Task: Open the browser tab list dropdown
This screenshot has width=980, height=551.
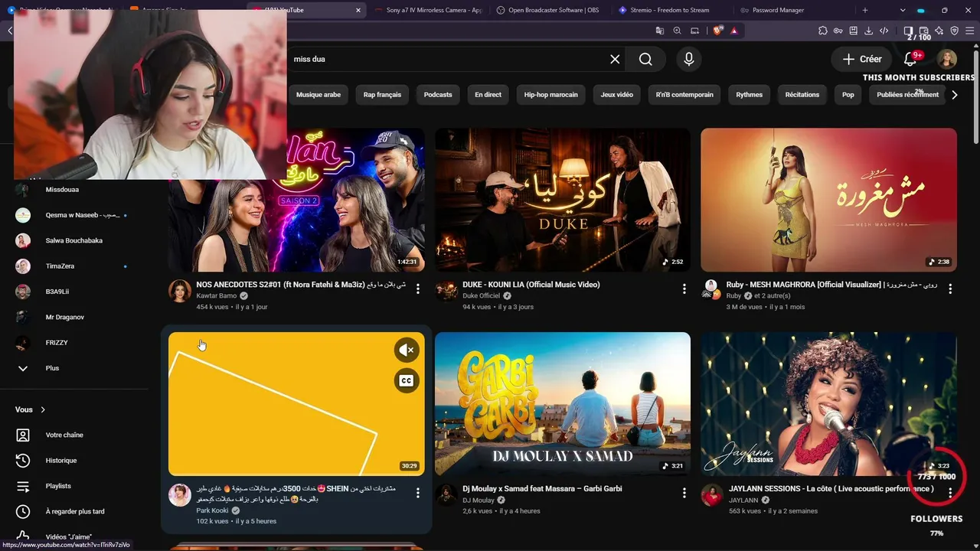Action: point(903,10)
